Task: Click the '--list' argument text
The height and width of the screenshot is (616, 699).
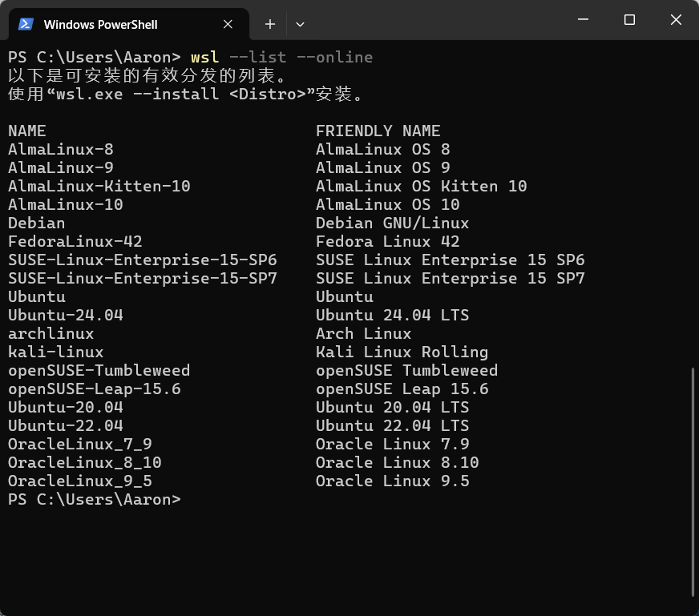Action: [x=257, y=57]
